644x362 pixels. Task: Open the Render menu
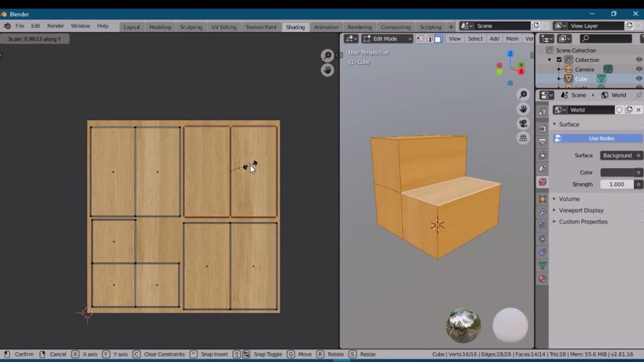pos(55,26)
